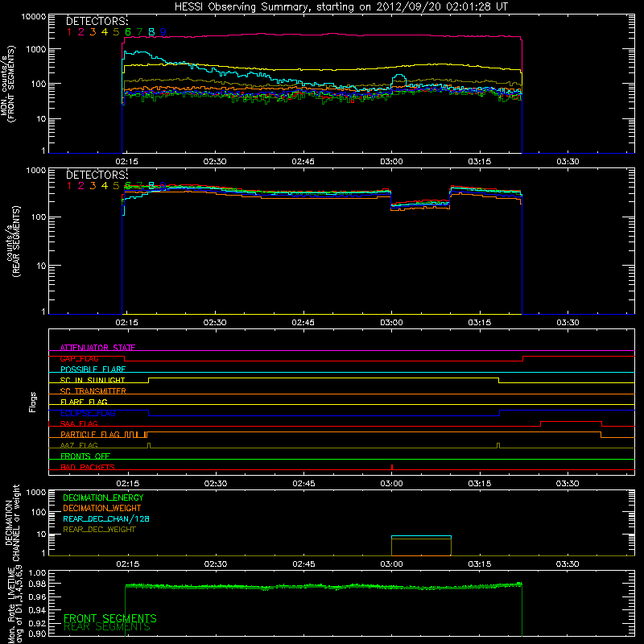Click 02:15 tick under front segments plot
644x644 pixels.
coord(127,162)
